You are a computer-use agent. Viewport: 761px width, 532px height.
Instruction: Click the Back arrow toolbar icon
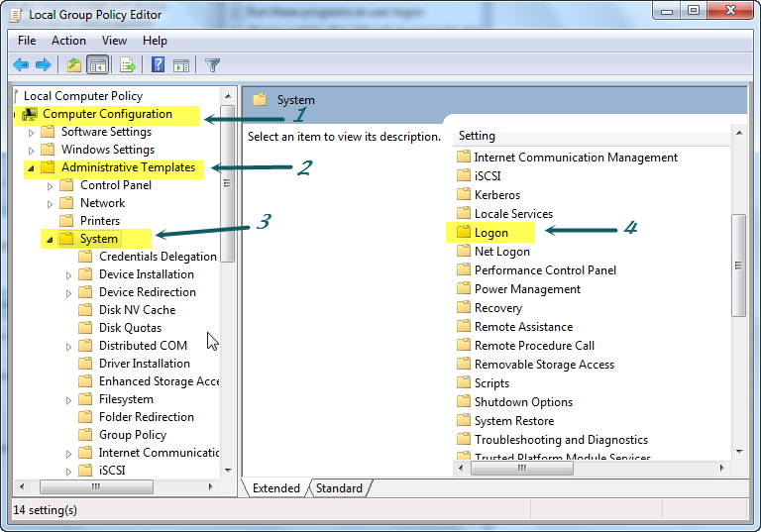[x=21, y=64]
